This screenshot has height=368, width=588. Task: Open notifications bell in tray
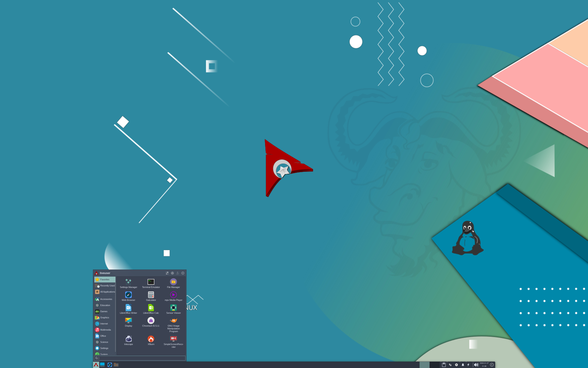pyautogui.click(x=463, y=365)
